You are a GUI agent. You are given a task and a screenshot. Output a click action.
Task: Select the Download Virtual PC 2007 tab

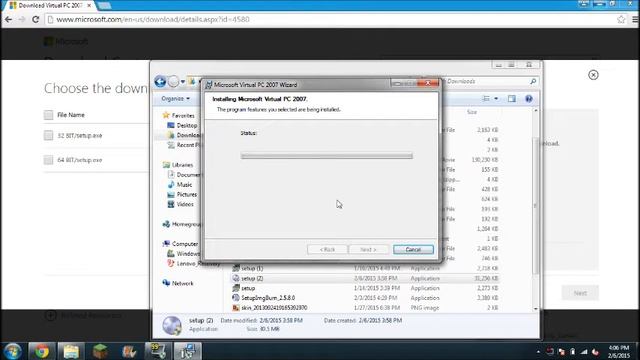[x=49, y=6]
